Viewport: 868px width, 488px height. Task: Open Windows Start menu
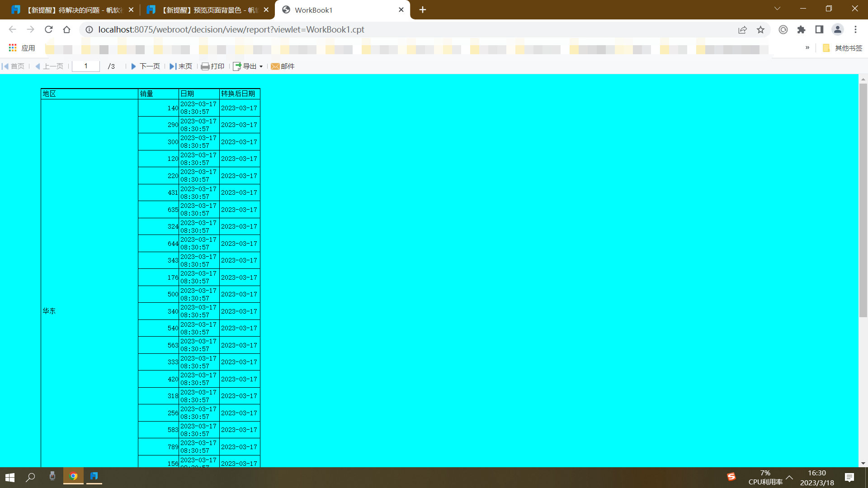pos(10,477)
